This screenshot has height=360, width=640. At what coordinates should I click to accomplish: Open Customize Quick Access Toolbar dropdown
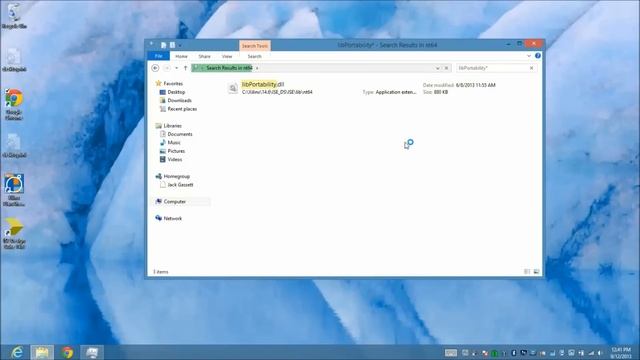[x=180, y=45]
